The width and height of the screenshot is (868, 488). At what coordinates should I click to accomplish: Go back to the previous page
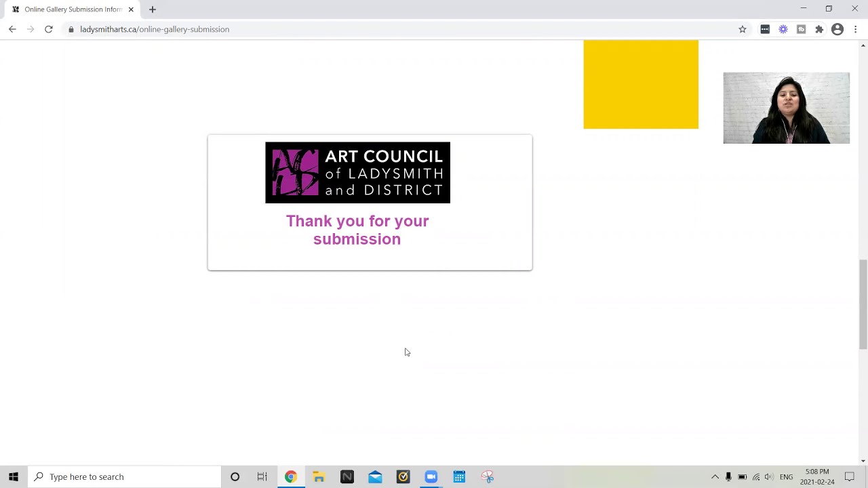tap(12, 29)
